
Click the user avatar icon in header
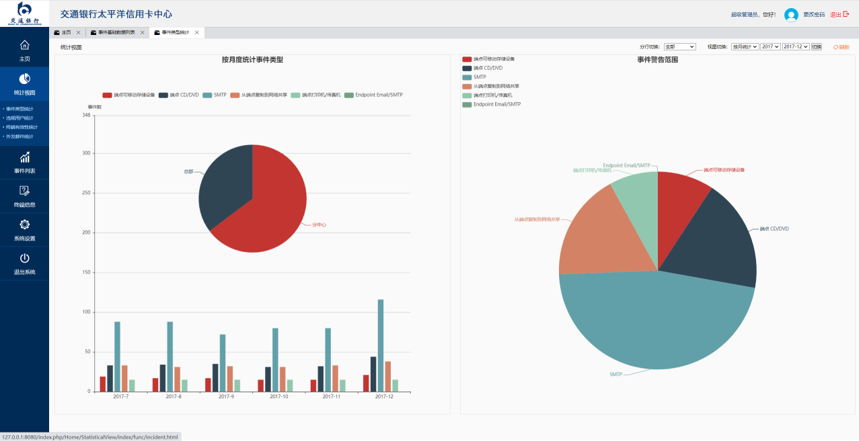(x=791, y=15)
